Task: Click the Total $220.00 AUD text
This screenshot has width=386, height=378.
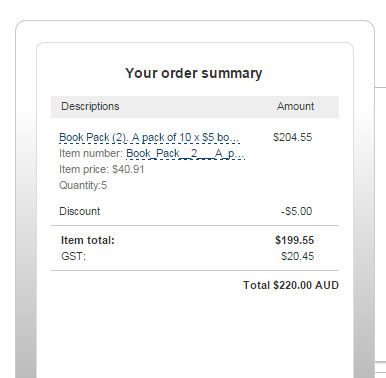Action: click(x=291, y=285)
